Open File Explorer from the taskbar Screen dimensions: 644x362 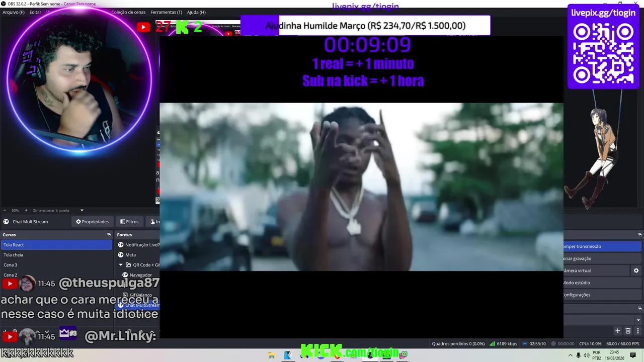[x=272, y=355]
